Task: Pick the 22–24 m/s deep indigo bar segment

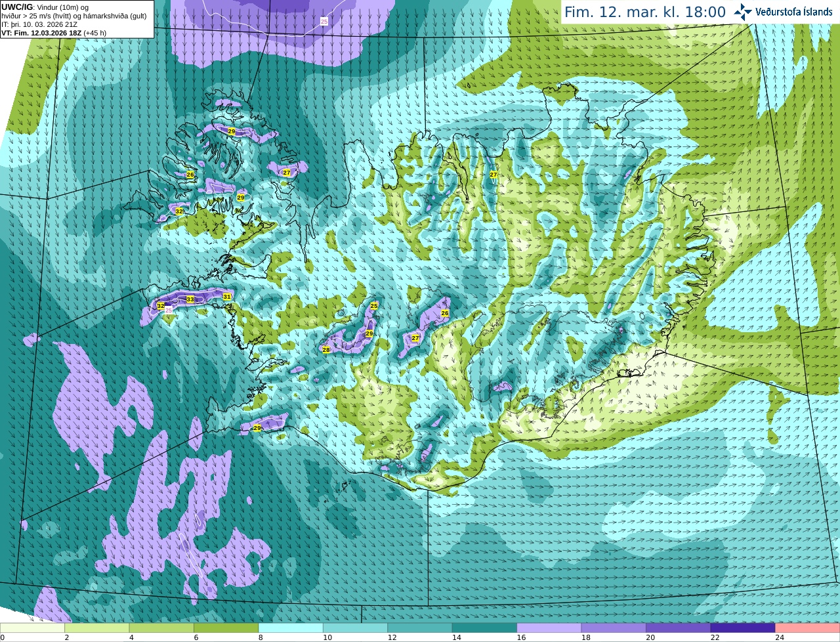Action: pos(744,628)
